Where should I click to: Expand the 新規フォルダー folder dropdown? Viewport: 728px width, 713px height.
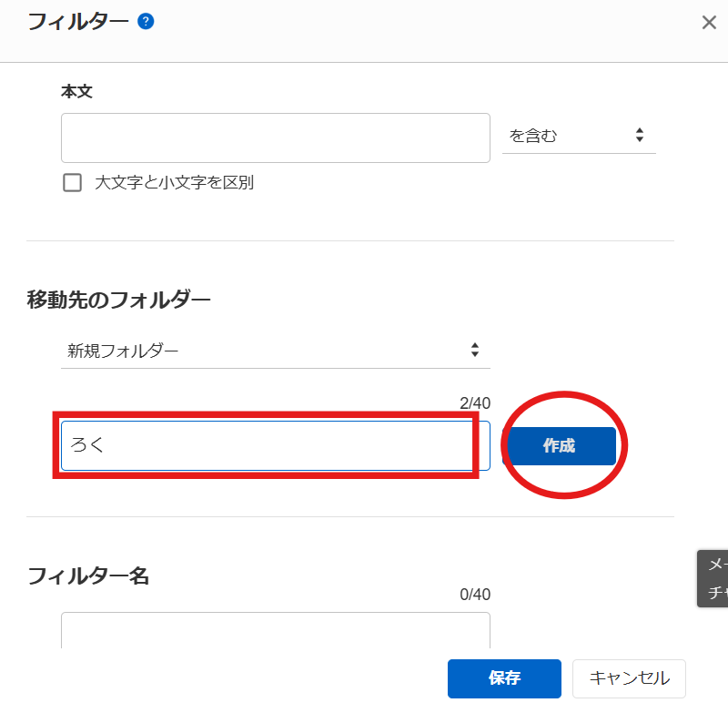pos(275,350)
